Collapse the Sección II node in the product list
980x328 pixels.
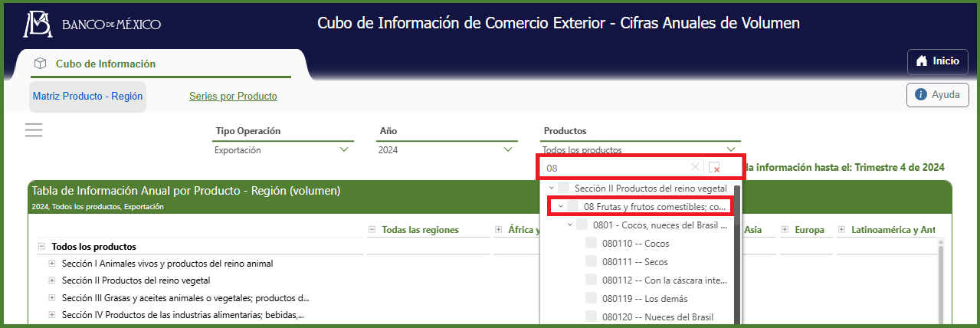point(551,188)
